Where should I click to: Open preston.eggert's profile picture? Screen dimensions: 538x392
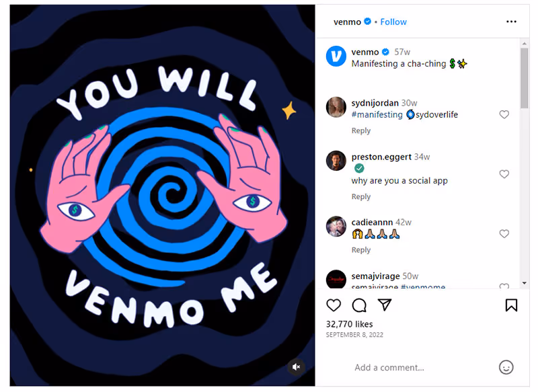click(336, 161)
